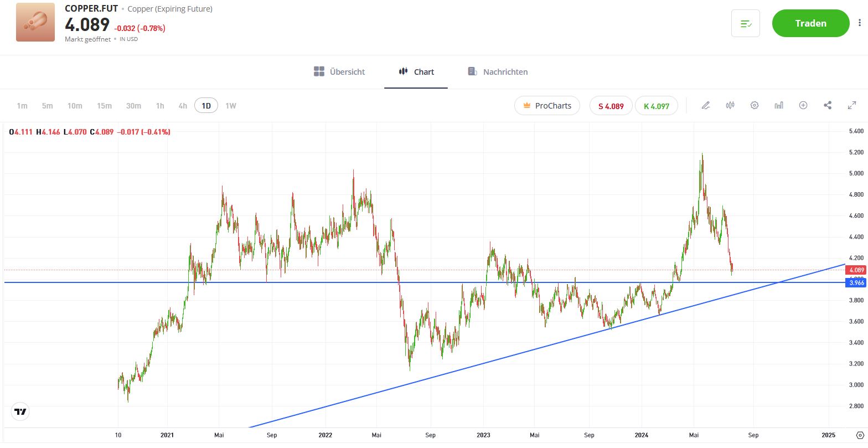Open the drawing tools pencil icon
This screenshot has width=868, height=448.
pyautogui.click(x=705, y=105)
